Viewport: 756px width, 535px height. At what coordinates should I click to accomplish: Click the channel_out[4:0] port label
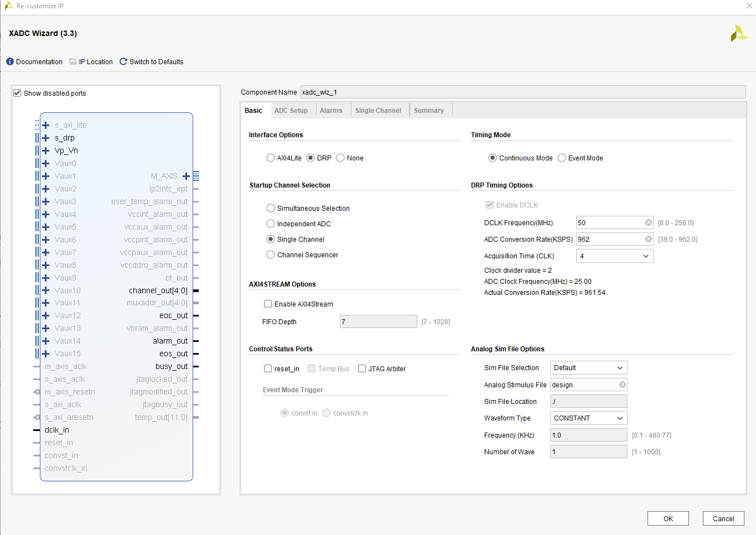158,290
